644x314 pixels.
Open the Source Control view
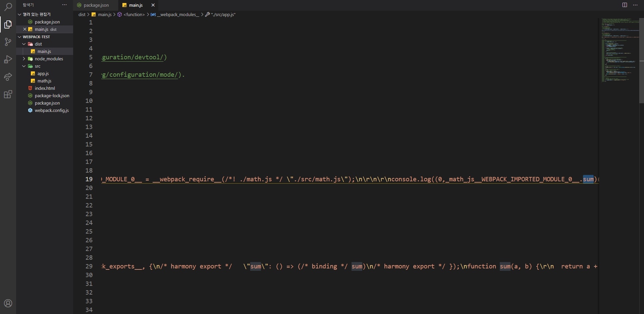[x=8, y=42]
